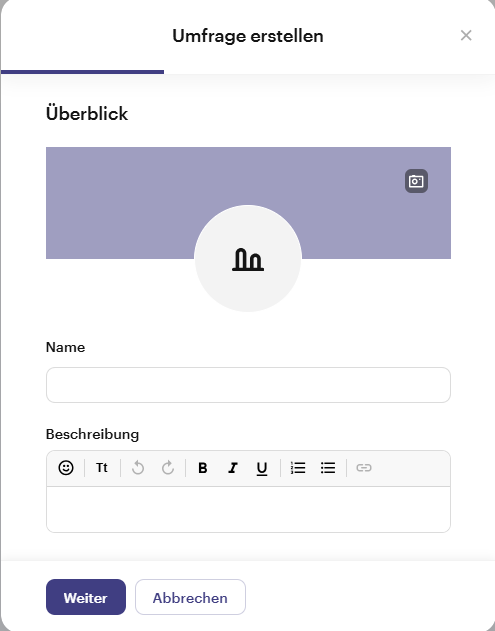Click the redo arrow icon
Image resolution: width=495 pixels, height=631 pixels.
tap(168, 468)
